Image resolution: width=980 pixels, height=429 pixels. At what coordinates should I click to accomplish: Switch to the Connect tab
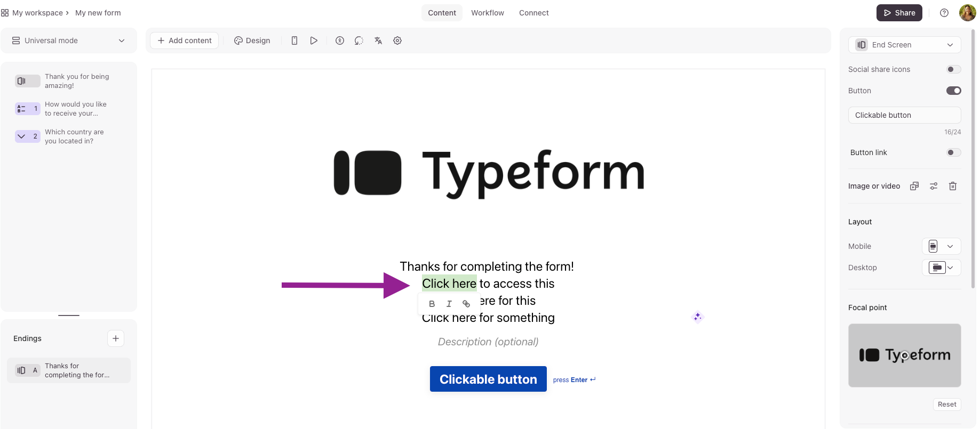tap(534, 13)
